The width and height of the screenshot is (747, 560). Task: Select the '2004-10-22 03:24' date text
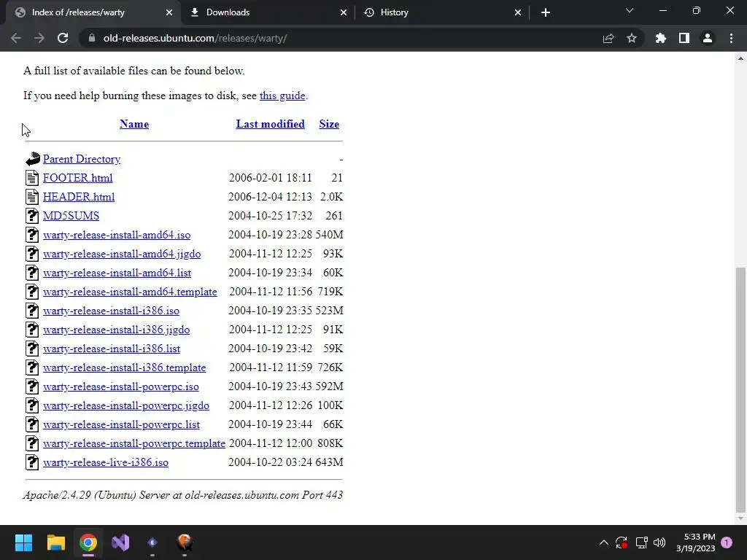[x=270, y=462]
